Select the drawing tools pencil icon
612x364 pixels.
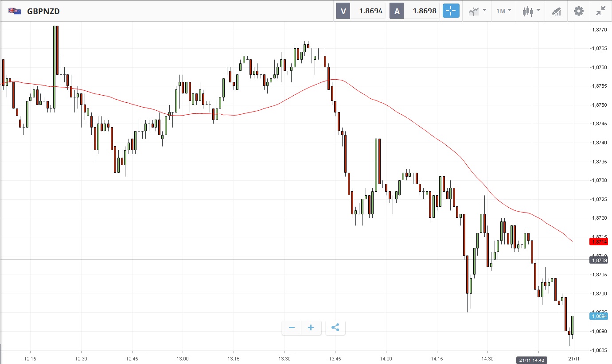click(556, 12)
